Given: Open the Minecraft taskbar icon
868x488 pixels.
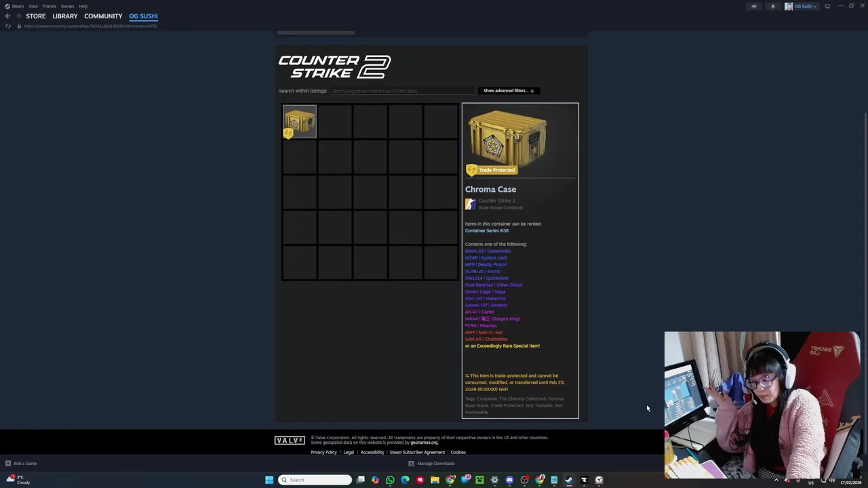Looking at the screenshot, I should (479, 480).
